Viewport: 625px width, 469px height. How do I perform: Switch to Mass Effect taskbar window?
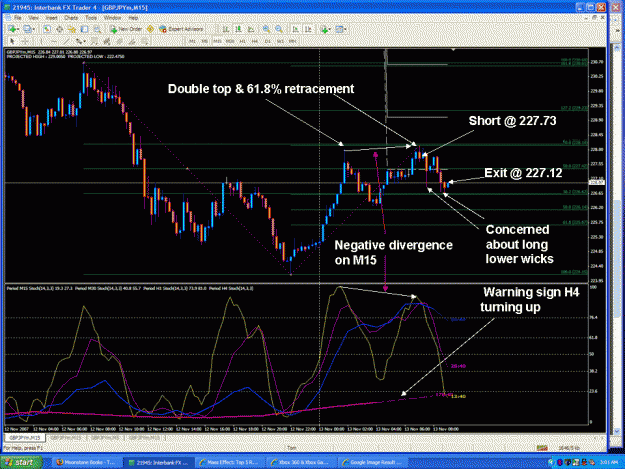point(229,462)
